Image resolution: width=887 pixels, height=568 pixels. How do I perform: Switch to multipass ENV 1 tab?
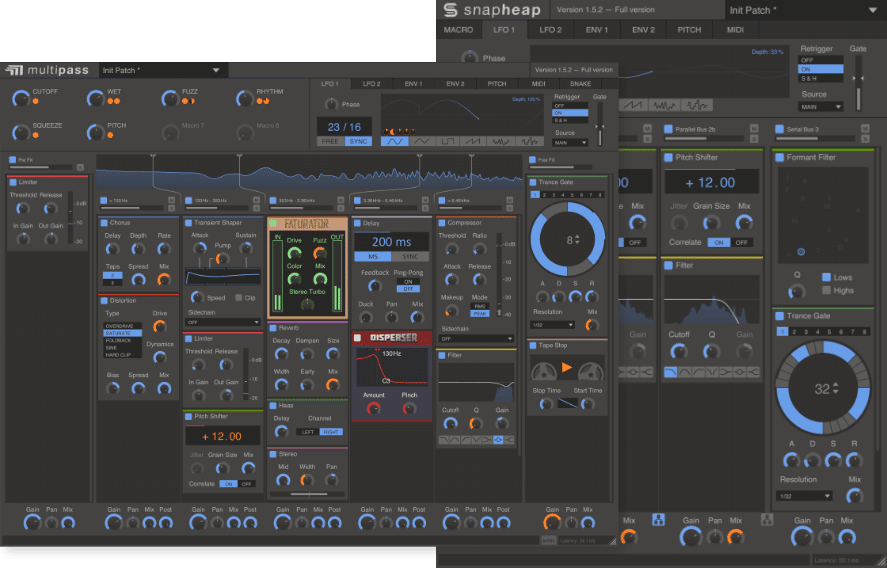414,84
